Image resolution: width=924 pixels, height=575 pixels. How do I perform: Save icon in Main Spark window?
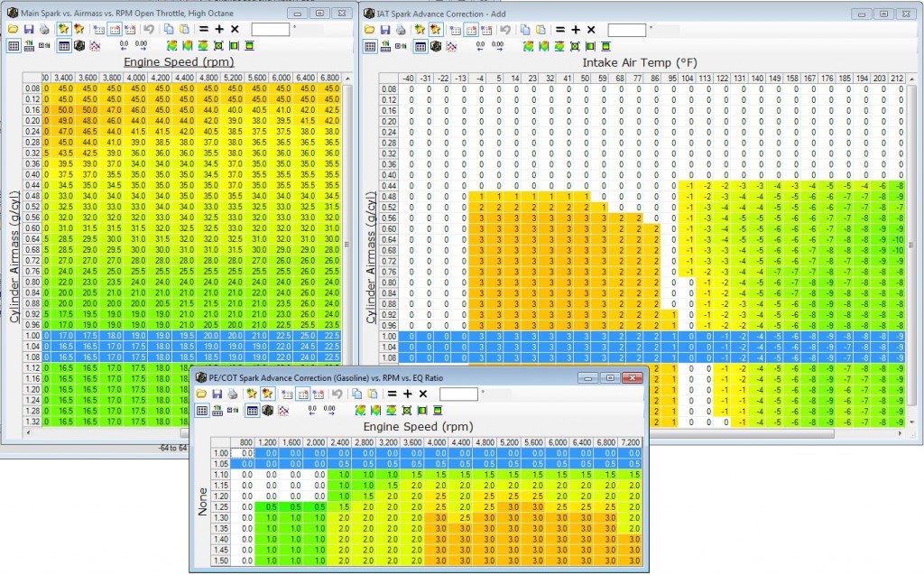tap(28, 29)
